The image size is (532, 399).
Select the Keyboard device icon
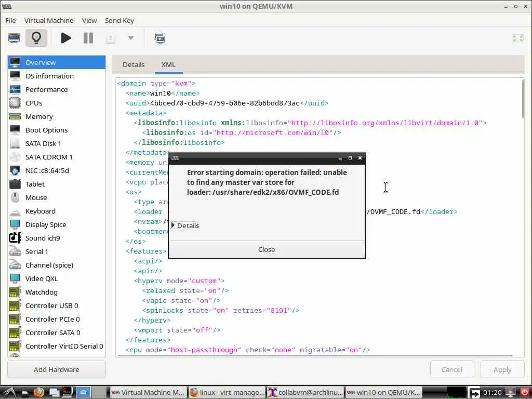[15, 212]
